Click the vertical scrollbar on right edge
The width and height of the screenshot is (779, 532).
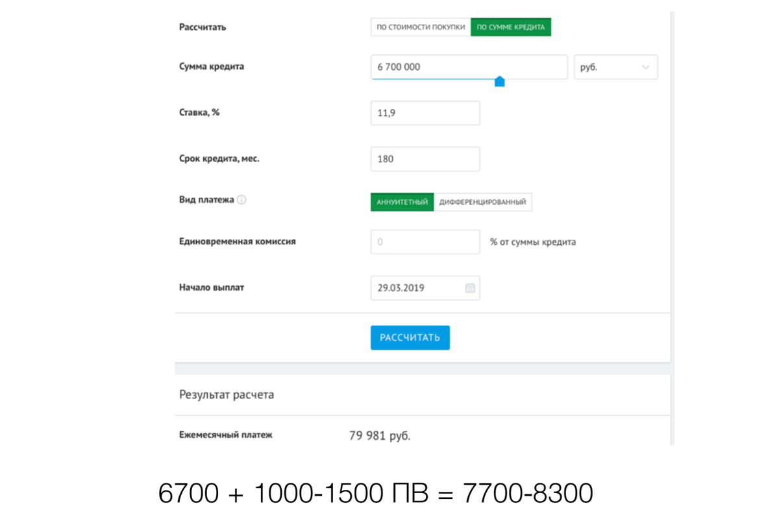coord(673,227)
